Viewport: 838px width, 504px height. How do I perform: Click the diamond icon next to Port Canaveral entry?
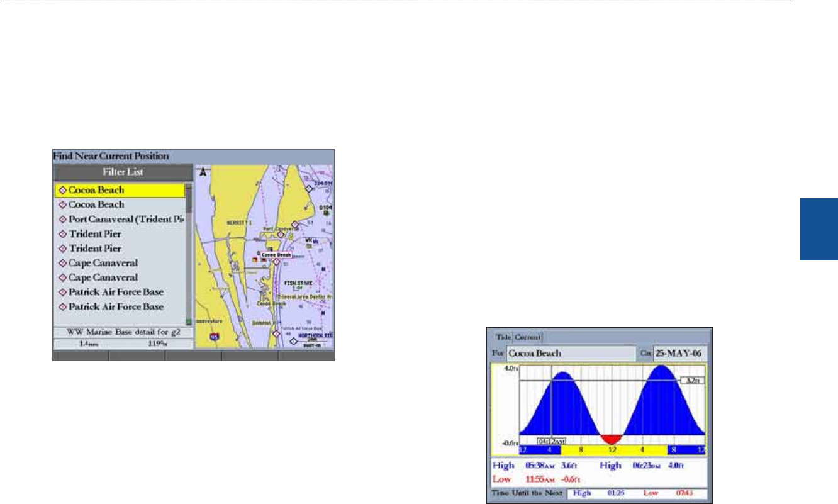(62, 220)
